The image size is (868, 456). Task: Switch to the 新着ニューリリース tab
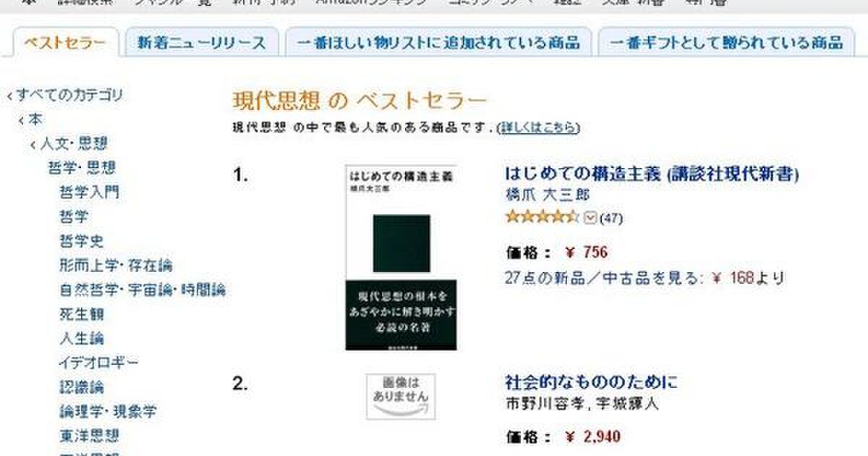click(202, 42)
